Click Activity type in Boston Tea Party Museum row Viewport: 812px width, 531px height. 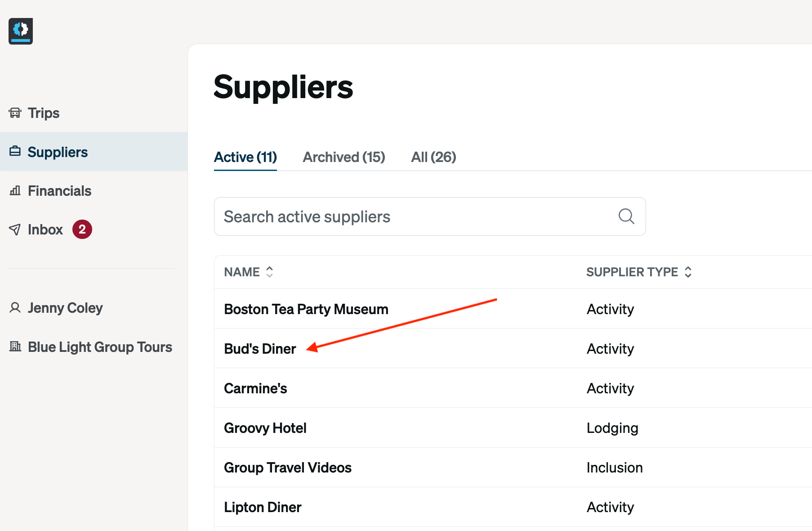(x=611, y=309)
